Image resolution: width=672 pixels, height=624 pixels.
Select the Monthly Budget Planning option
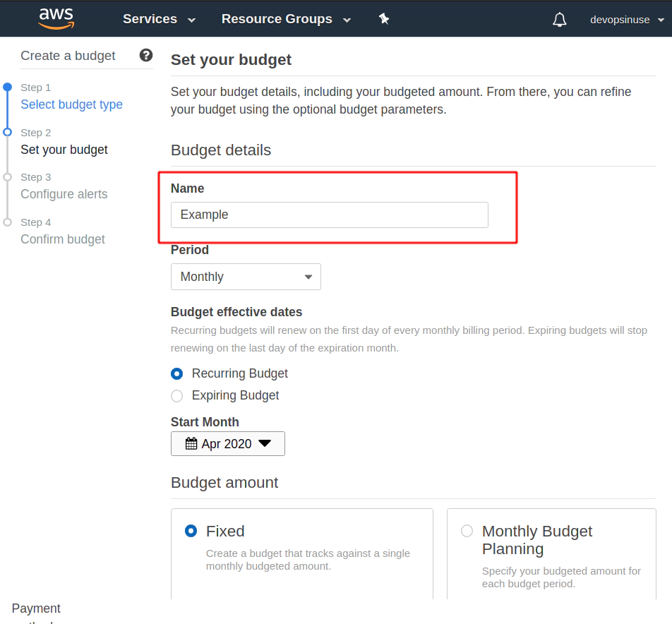pyautogui.click(x=467, y=531)
